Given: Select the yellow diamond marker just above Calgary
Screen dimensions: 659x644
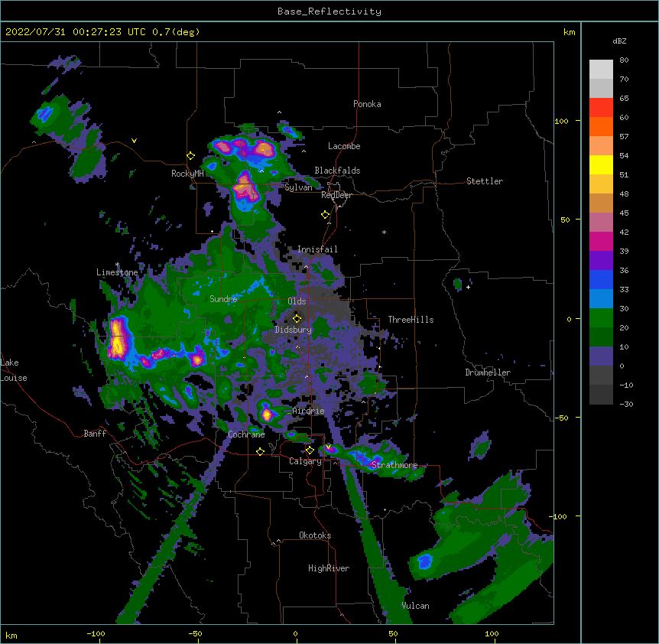Looking at the screenshot, I should pyautogui.click(x=310, y=450).
